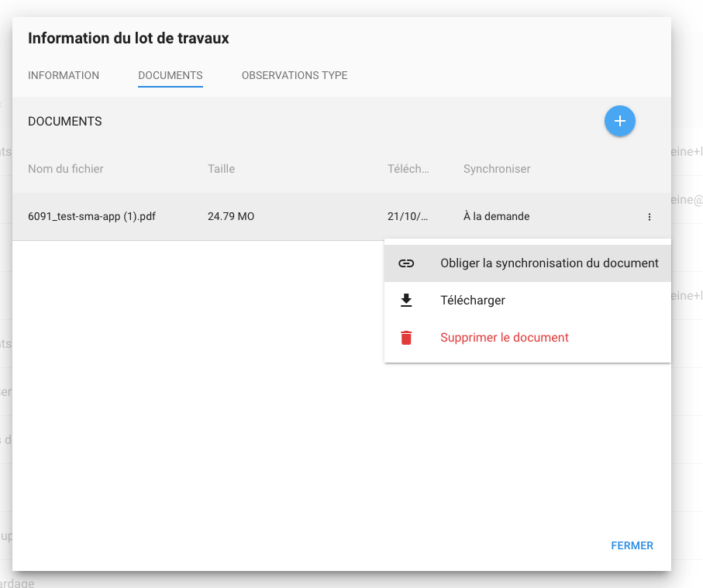Click the red trash bin icon

(x=406, y=338)
